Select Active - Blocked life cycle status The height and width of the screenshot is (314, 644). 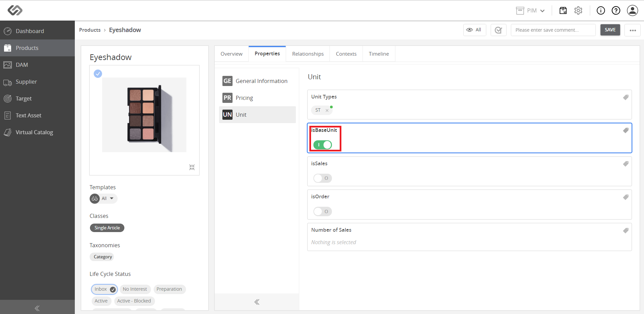pos(134,301)
